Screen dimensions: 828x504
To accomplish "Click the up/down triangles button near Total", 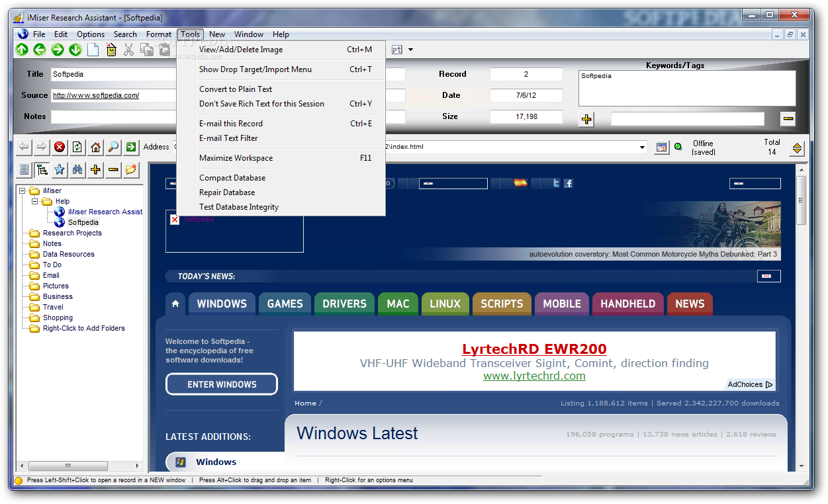I will point(797,149).
